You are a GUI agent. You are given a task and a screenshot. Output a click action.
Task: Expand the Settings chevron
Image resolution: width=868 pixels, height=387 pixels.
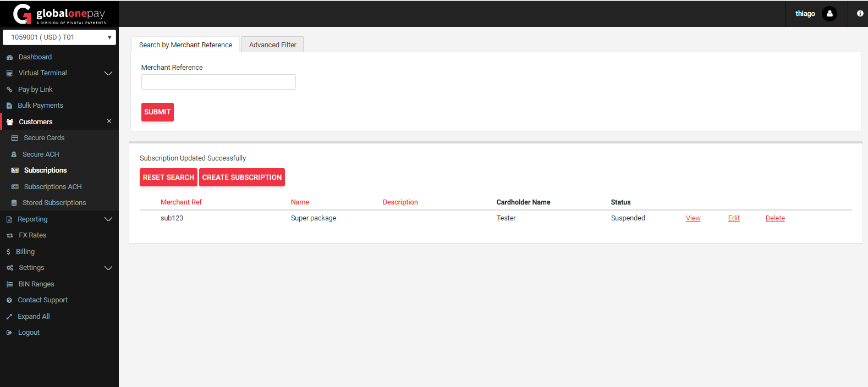(x=108, y=268)
